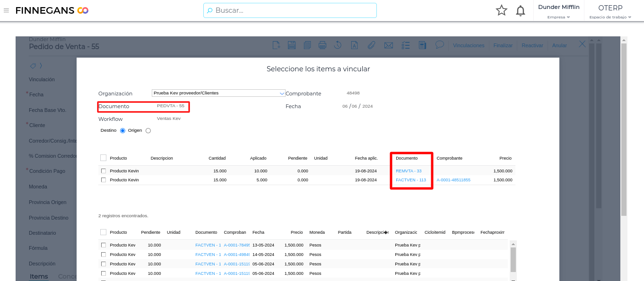Image resolution: width=644 pixels, height=281 pixels.
Task: Check the box for REMVTA - 33 row
Action: click(x=104, y=171)
